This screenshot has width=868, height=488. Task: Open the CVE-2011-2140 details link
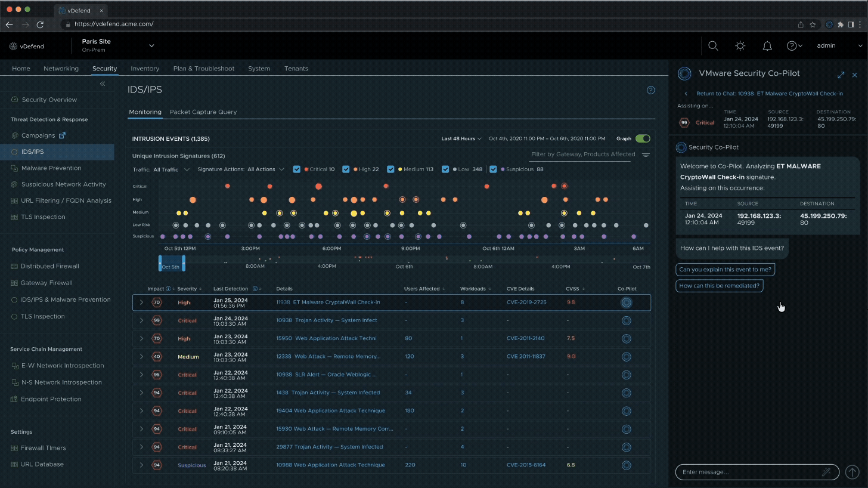525,338
